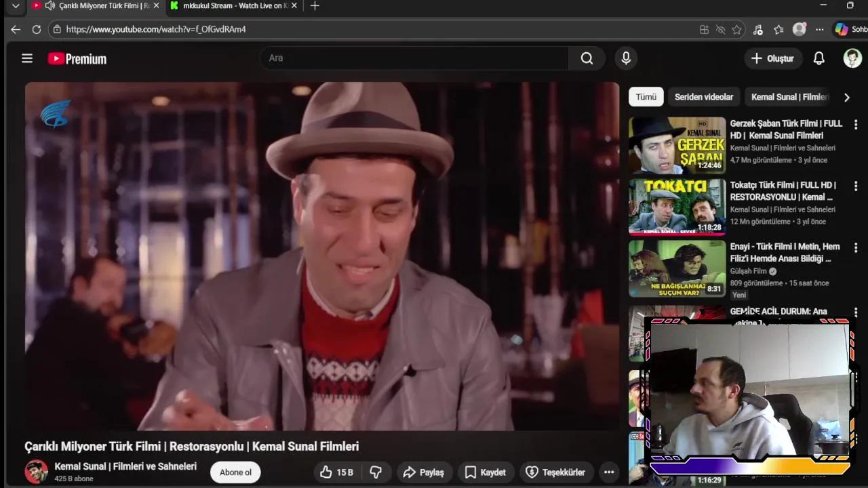The height and width of the screenshot is (488, 868).
Task: Open Copilot Sohbet button
Action: (x=851, y=29)
